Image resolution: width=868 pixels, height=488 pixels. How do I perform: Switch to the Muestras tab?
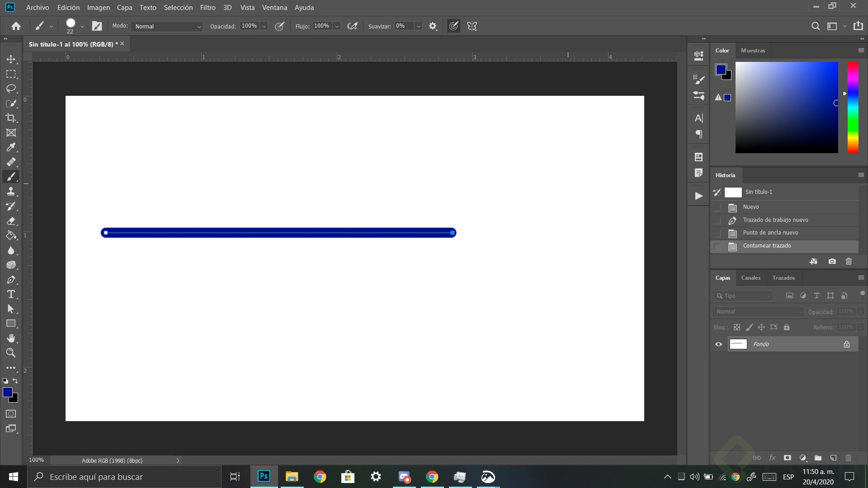(x=753, y=51)
